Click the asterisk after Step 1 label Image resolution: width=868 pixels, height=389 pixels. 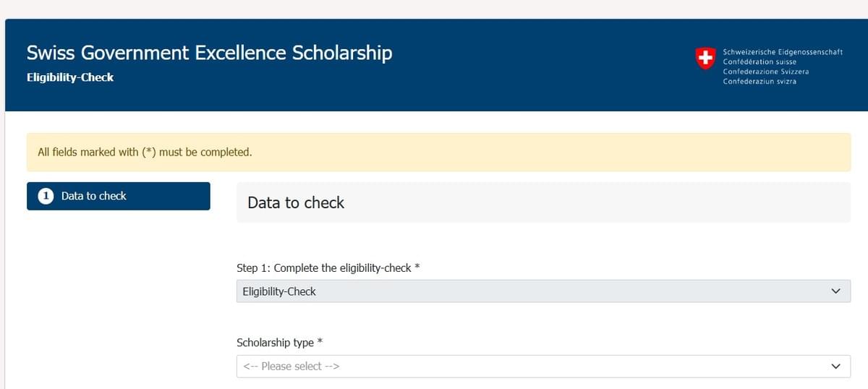coord(417,268)
